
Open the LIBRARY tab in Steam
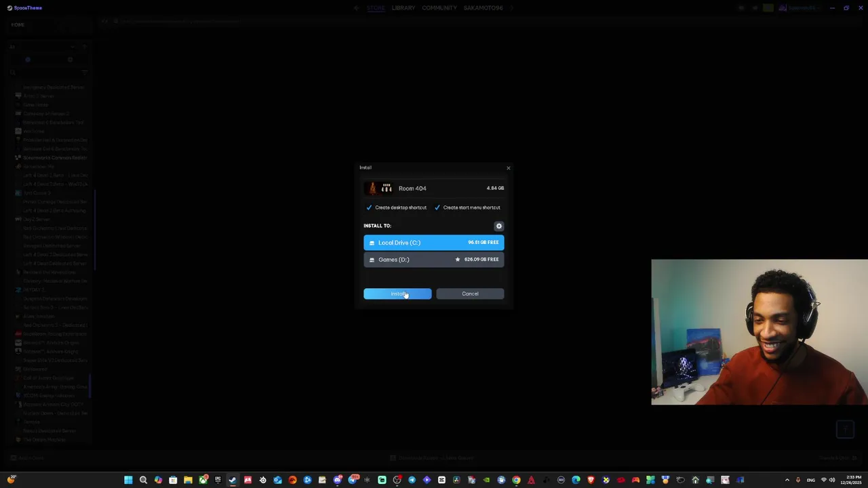coord(403,8)
